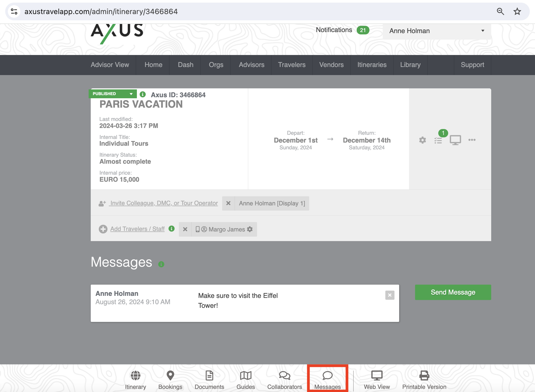Open Collaborators chat icon in bottom bar
Image resolution: width=535 pixels, height=392 pixels.
284,376
